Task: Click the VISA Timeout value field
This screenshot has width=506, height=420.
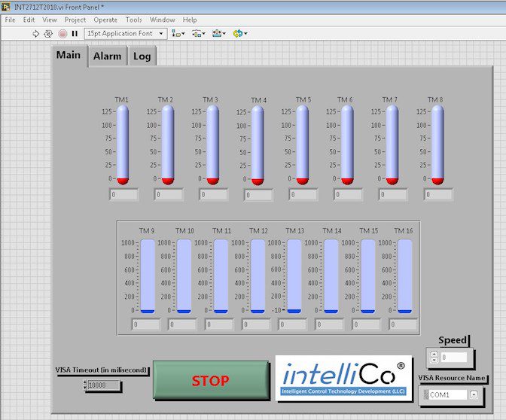Action: pos(104,385)
